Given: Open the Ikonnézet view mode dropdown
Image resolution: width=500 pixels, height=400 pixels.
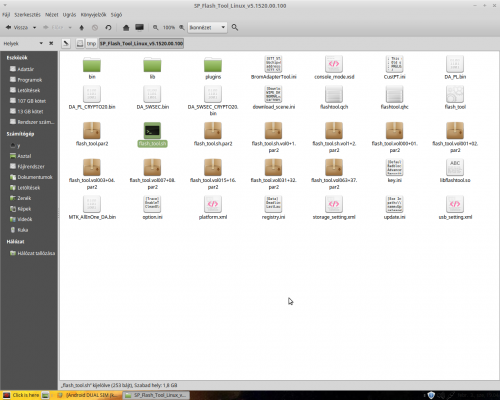Looking at the screenshot, I should coord(207,27).
